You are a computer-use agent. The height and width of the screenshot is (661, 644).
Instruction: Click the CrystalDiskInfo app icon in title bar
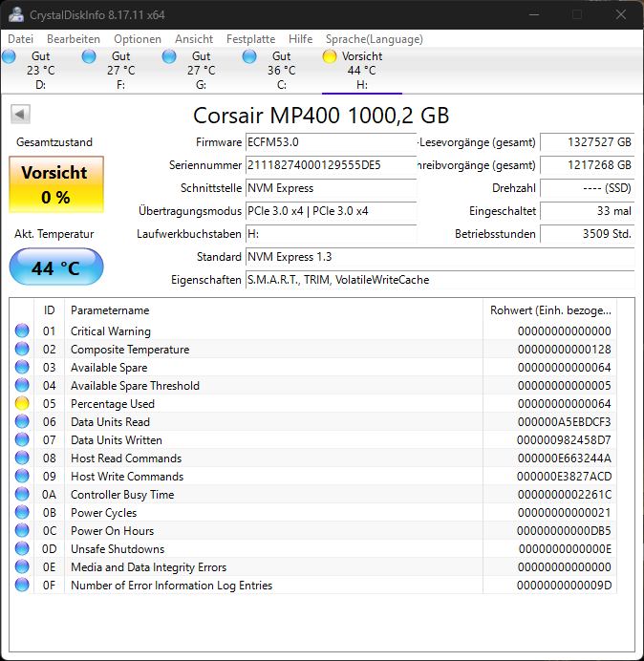click(16, 14)
